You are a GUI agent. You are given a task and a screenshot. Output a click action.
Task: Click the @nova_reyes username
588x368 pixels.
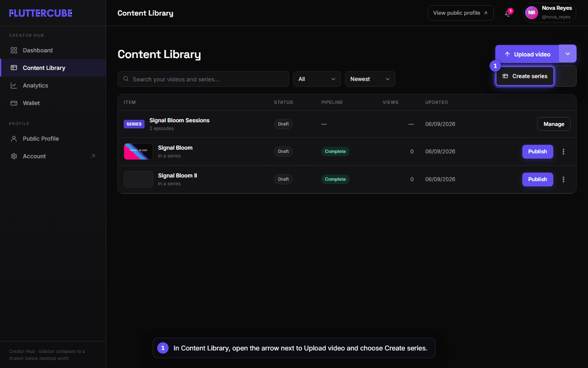pos(556,17)
